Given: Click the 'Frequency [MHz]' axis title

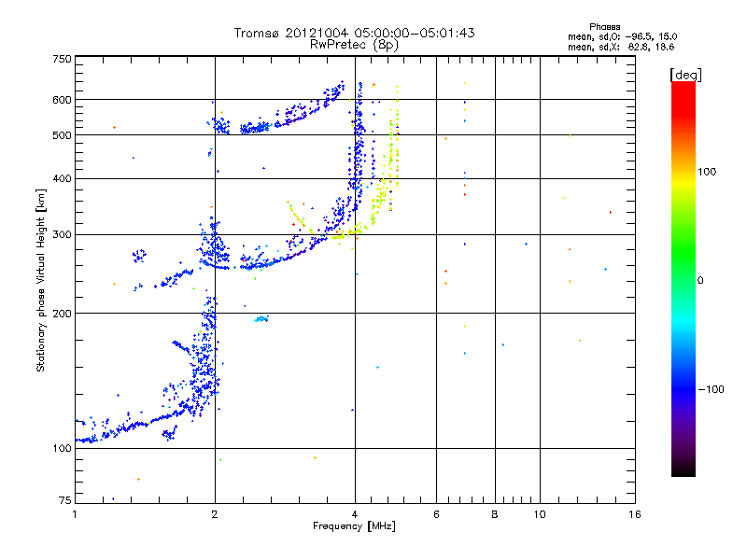Looking at the screenshot, I should [354, 526].
